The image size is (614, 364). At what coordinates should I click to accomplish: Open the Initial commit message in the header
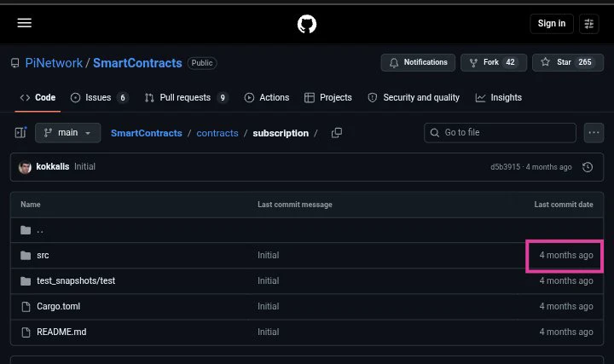[84, 167]
